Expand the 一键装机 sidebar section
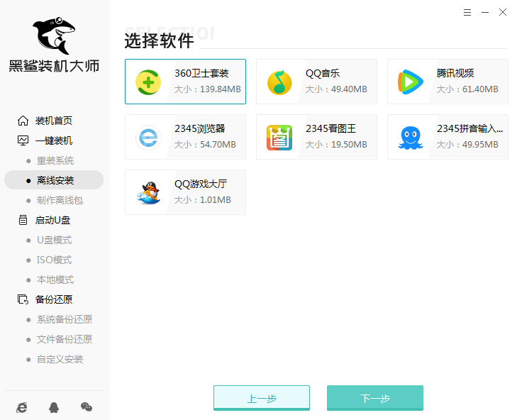The height and width of the screenshot is (420, 517). pyautogui.click(x=53, y=140)
